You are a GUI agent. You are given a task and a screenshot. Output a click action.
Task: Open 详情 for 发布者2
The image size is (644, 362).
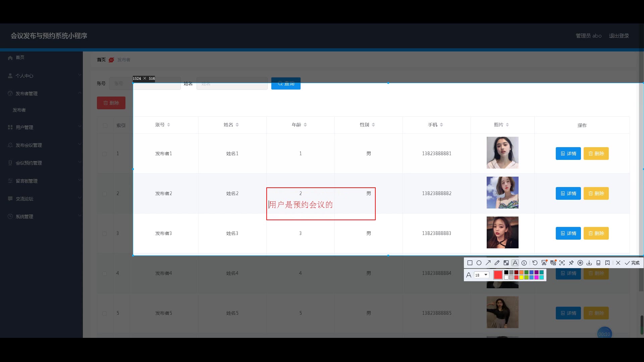pyautogui.click(x=568, y=193)
